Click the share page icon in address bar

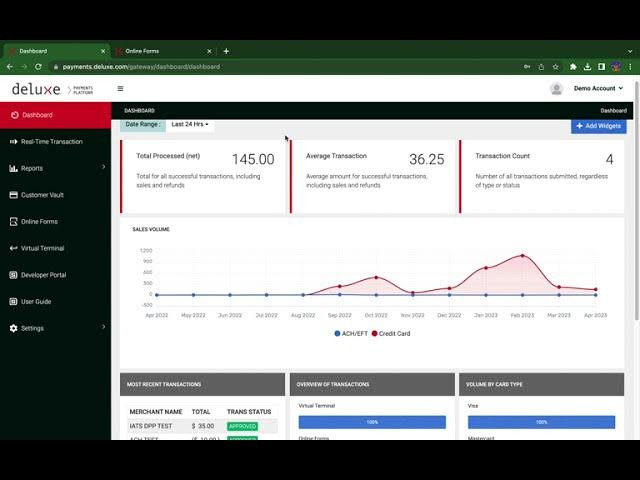[541, 67]
